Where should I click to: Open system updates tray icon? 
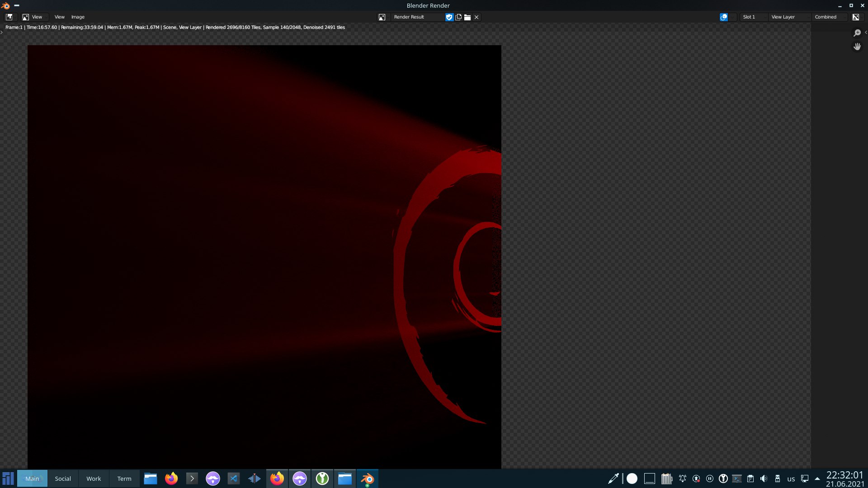696,479
